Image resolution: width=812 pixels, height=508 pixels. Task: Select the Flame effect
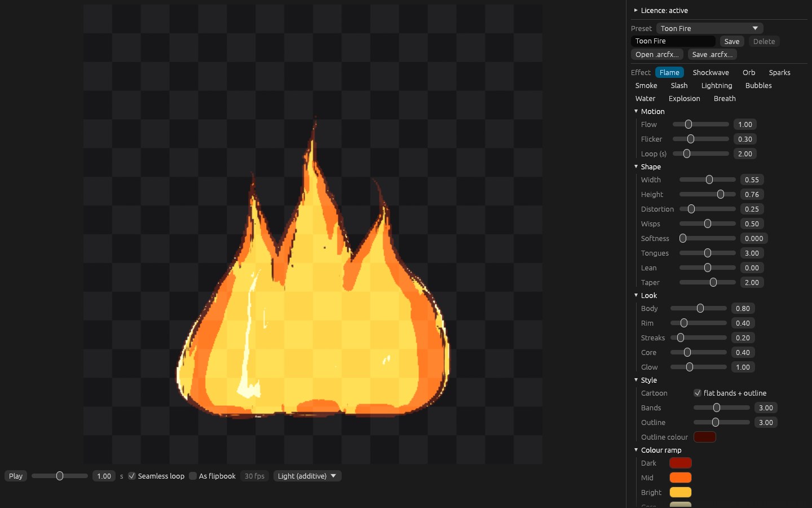coord(669,72)
